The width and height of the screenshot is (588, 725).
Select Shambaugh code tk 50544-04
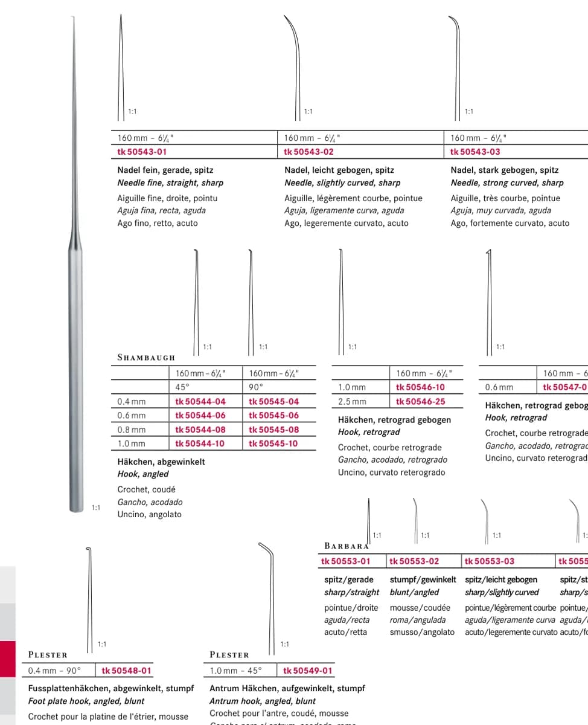coord(200,401)
